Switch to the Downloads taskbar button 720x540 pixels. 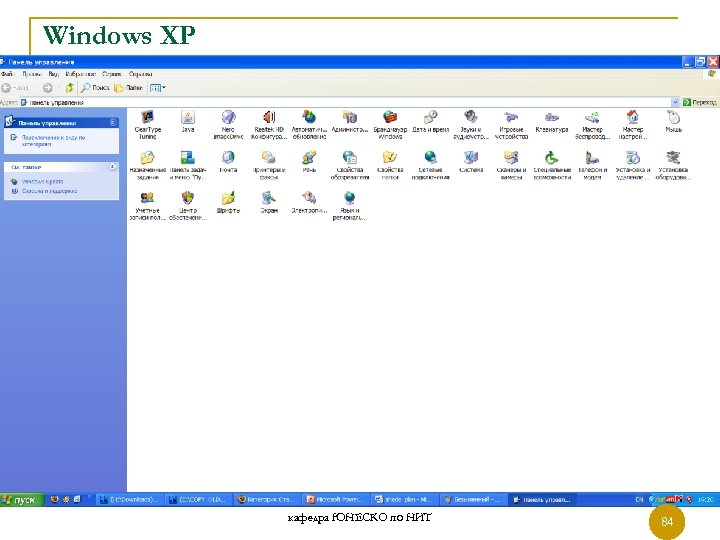[x=129, y=500]
